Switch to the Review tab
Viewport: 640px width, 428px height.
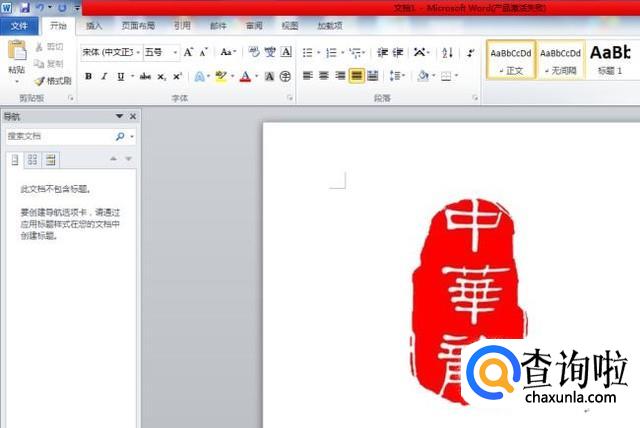(254, 26)
